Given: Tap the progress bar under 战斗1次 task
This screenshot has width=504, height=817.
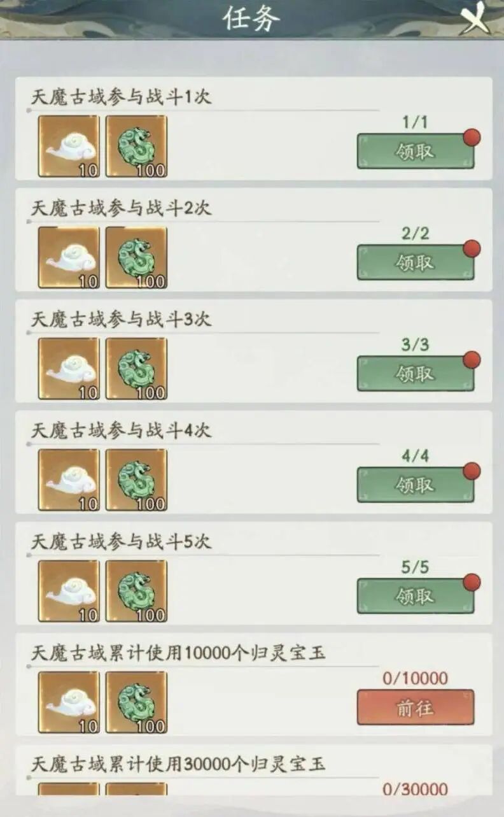Looking at the screenshot, I should tap(203, 110).
